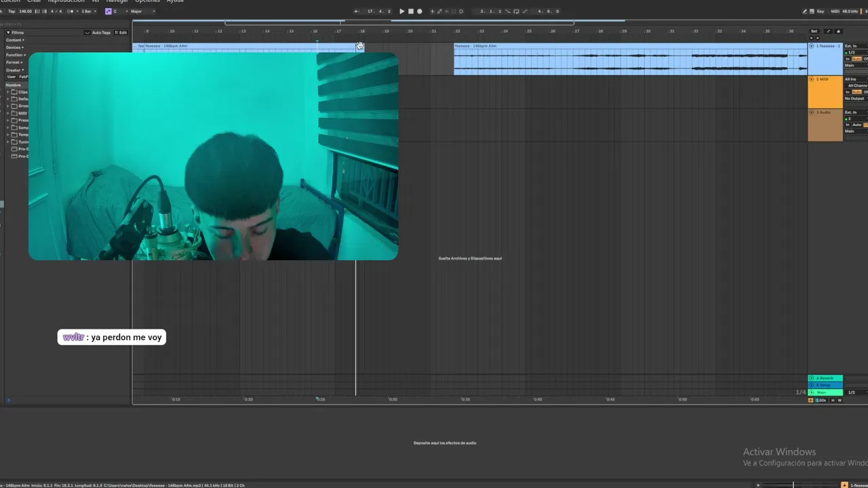
Task: Click the MIDI arrangement overdub plus icon
Action: point(432,12)
